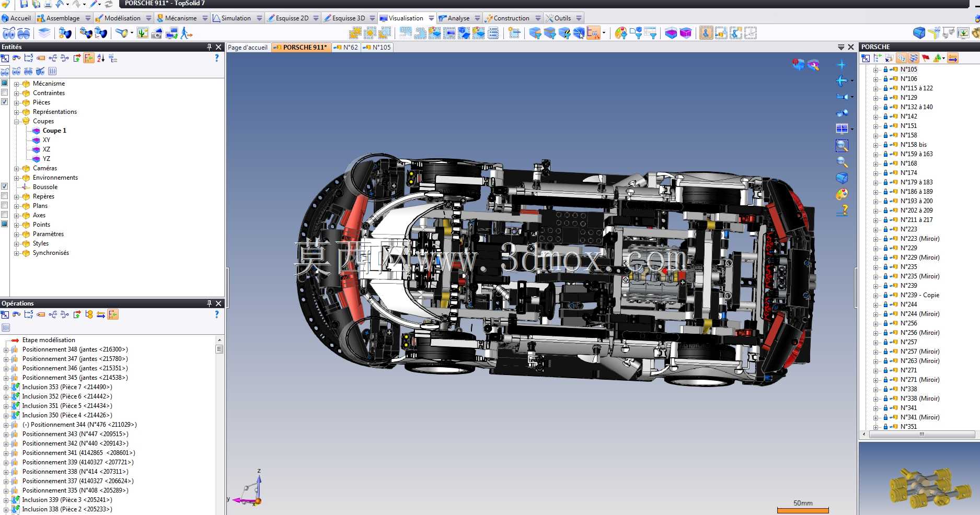Click the pin icon of Opérations panel
This screenshot has height=515, width=980.
pos(209,303)
